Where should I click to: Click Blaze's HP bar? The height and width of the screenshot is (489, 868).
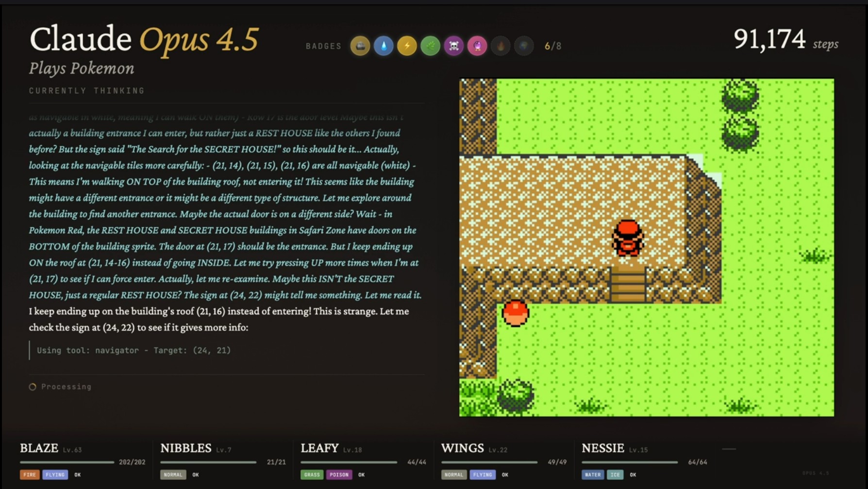67,462
